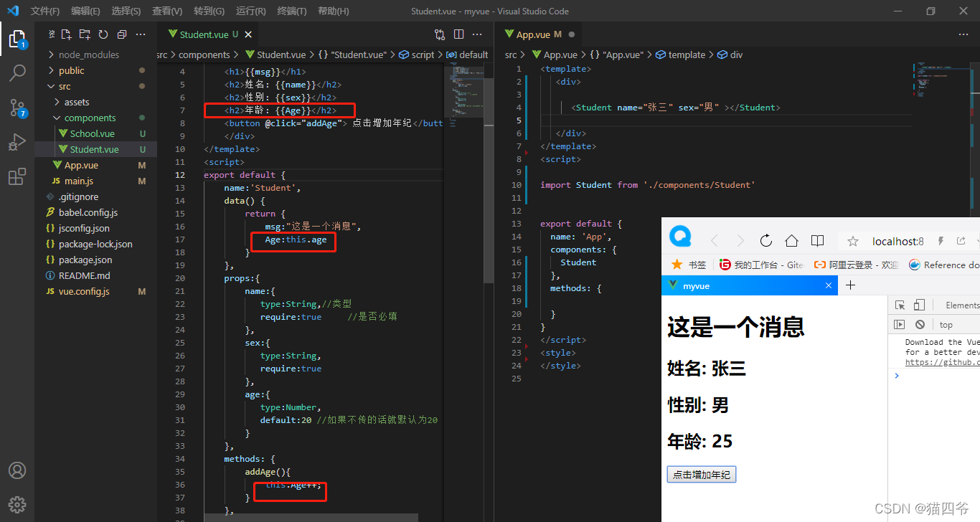Click components breadcrumb in Student.vue
The image size is (980, 522).
(204, 54)
